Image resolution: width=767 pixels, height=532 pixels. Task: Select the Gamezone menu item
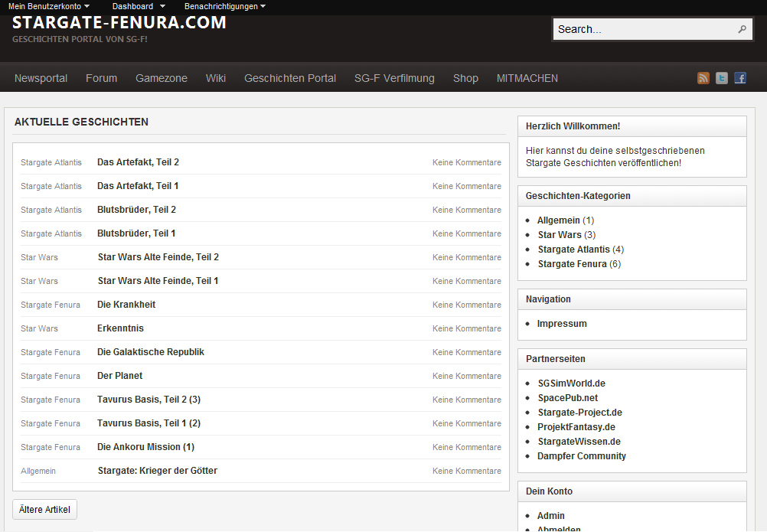click(162, 78)
